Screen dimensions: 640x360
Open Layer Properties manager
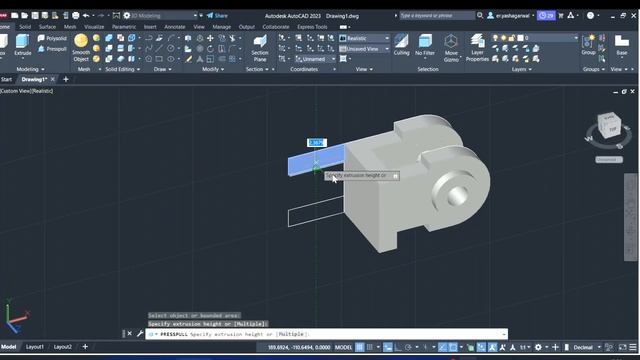[x=477, y=48]
